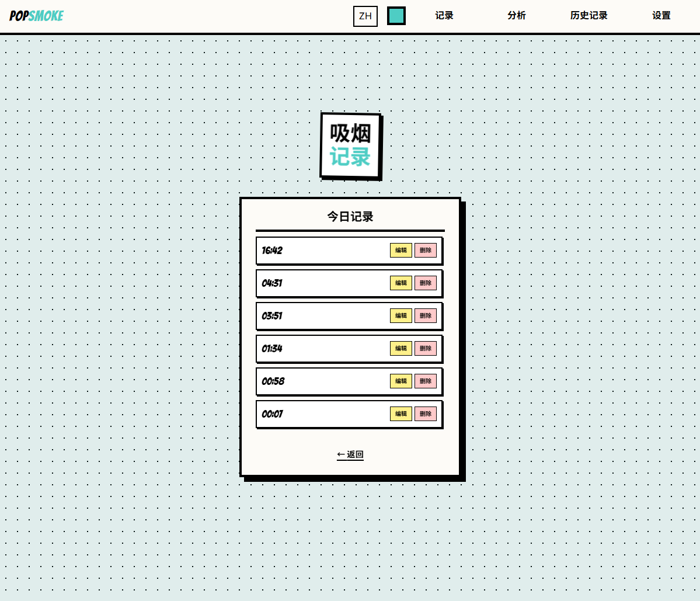Go to 历史记录 page
Image resolution: width=700 pixels, height=601 pixels.
point(588,16)
